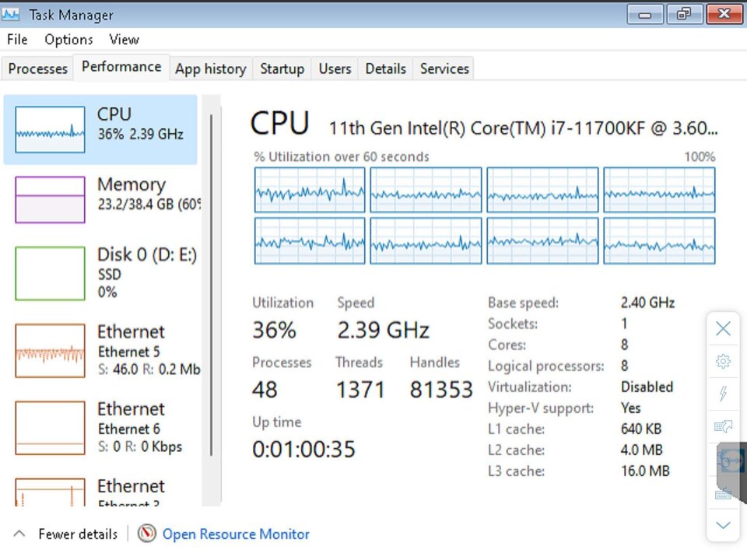The height and width of the screenshot is (560, 747).
Task: Click the Resource Monitor gauge icon
Action: (147, 534)
